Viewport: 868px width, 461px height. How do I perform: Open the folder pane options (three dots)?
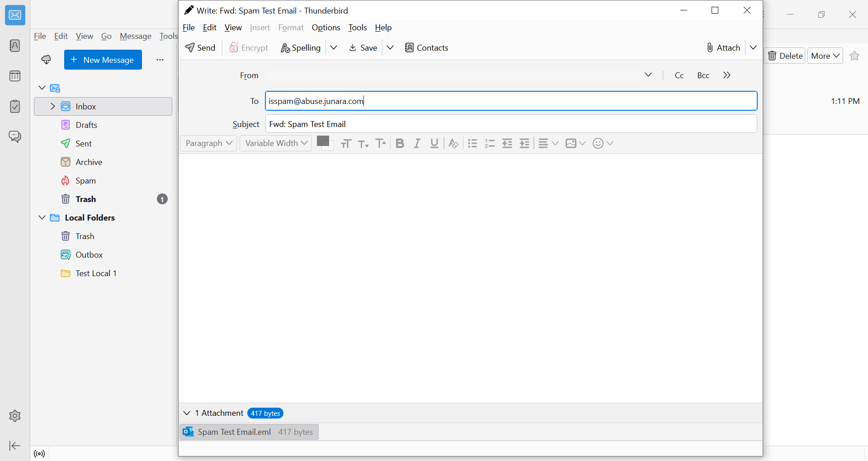[x=160, y=60]
